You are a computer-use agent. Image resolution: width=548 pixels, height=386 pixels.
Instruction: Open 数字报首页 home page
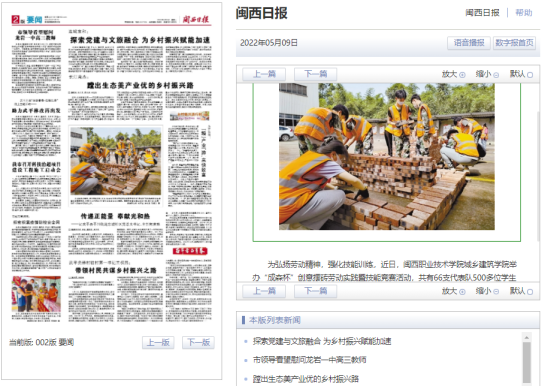(514, 43)
